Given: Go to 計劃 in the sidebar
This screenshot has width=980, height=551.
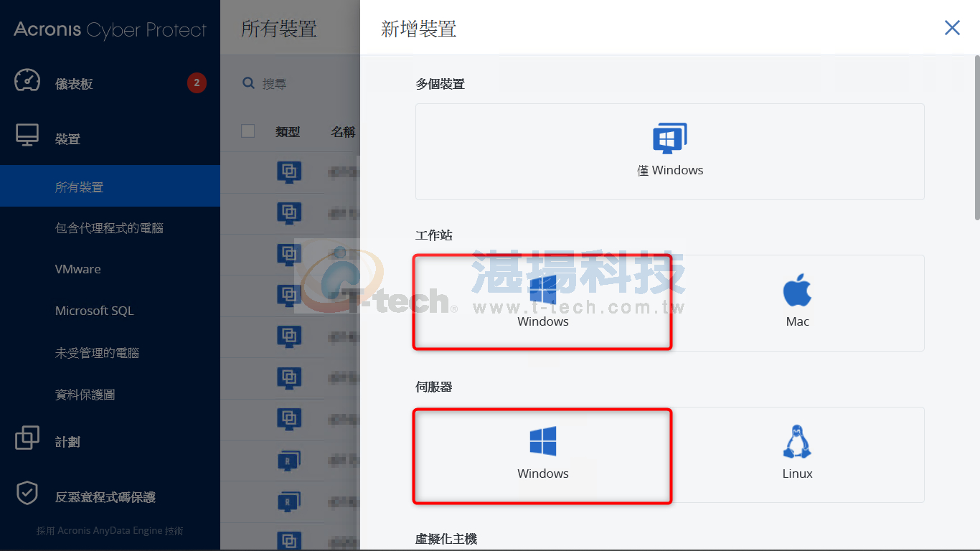Looking at the screenshot, I should coord(67,442).
